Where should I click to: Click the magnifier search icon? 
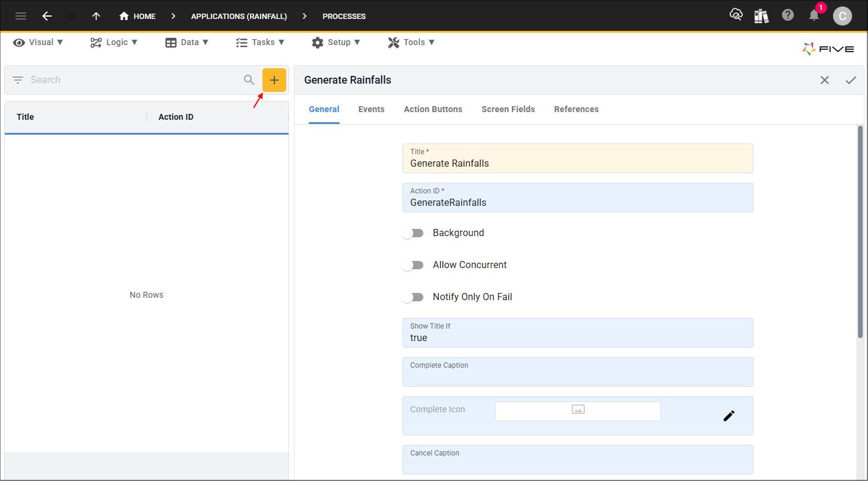(x=249, y=80)
